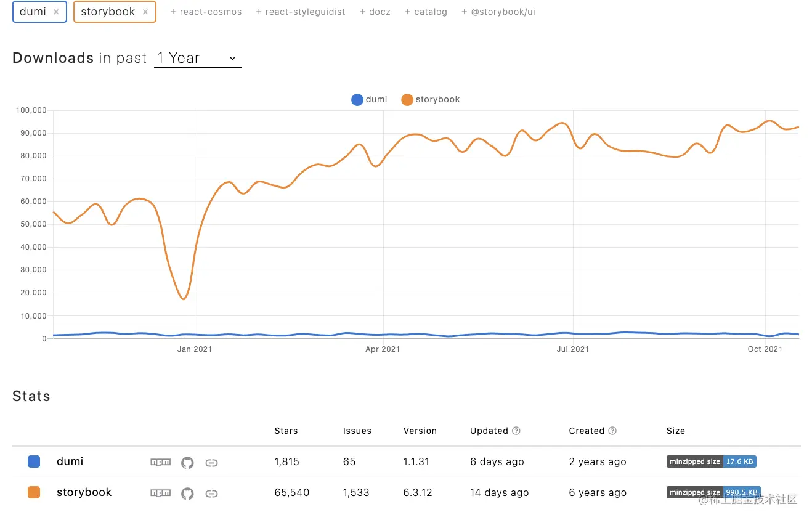812x520 pixels.
Task: Click dumi updated '6 days ago'
Action: click(x=497, y=461)
